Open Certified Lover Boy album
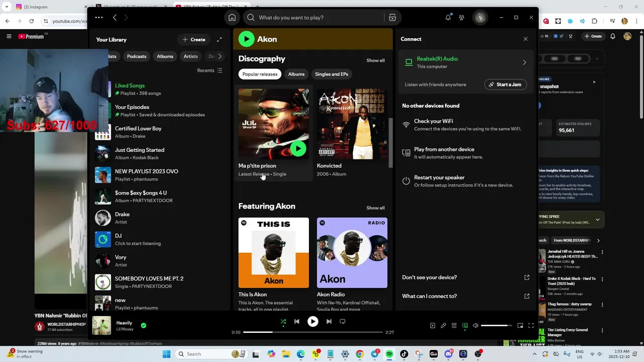The image size is (644, 362). coord(159,132)
